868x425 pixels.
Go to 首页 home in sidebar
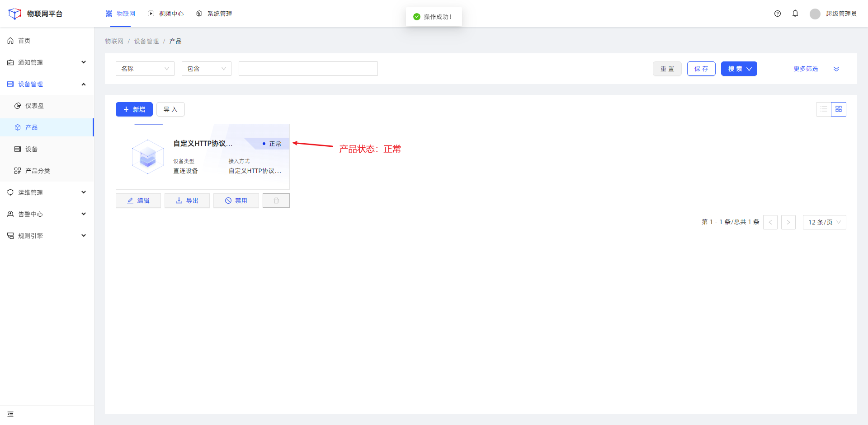[x=47, y=41]
